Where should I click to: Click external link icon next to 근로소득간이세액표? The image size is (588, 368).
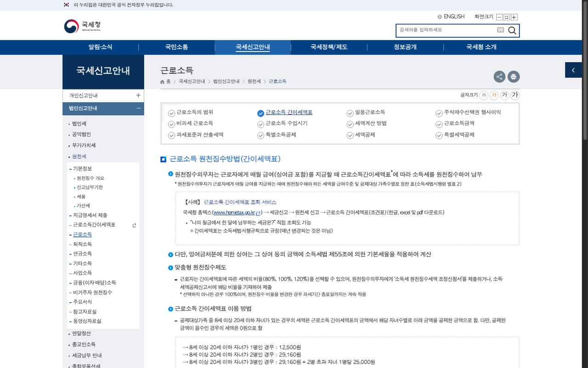[x=134, y=225]
